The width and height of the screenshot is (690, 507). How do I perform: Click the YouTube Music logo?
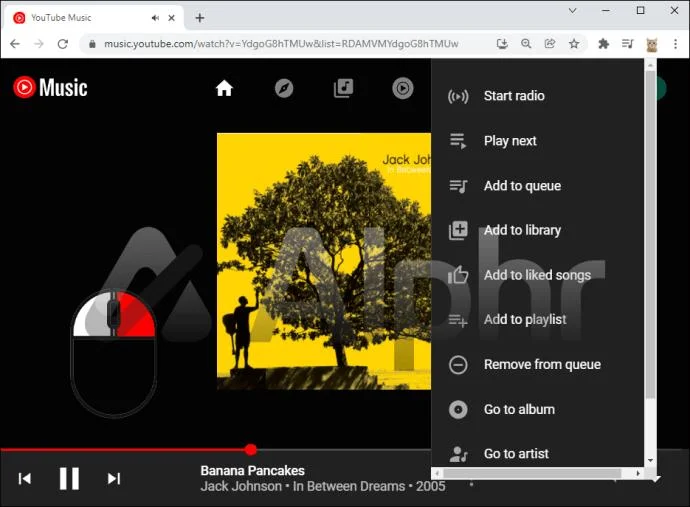50,87
